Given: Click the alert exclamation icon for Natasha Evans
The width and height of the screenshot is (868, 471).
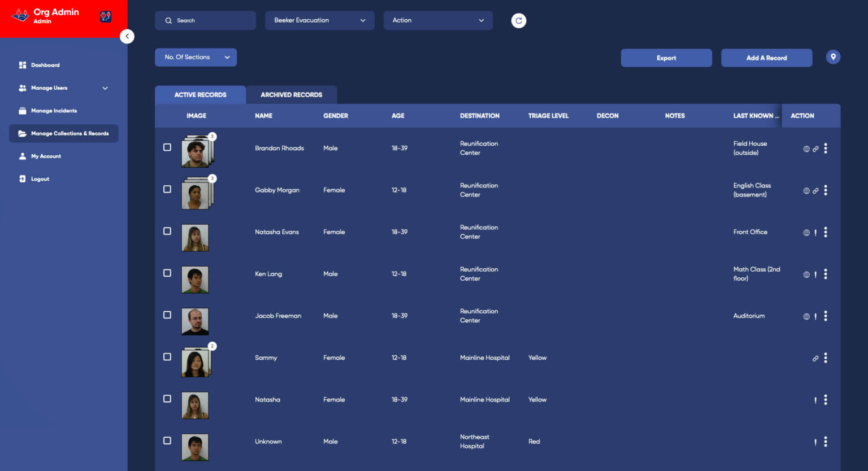Looking at the screenshot, I should pos(815,232).
